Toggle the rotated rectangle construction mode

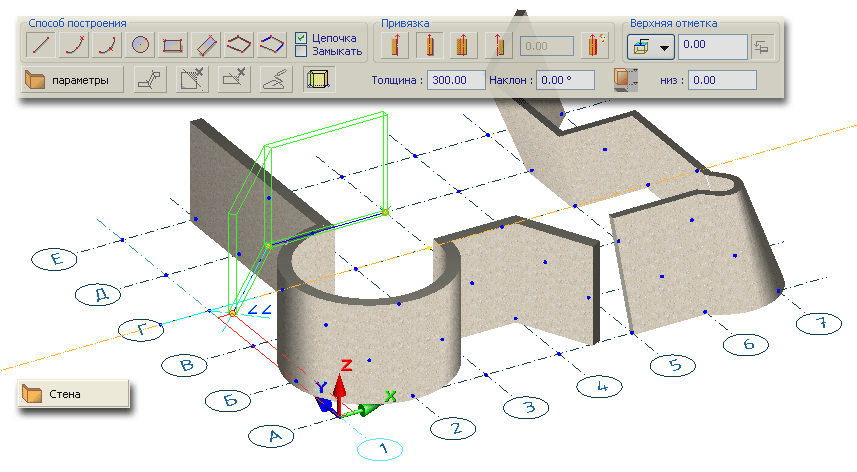pos(205,44)
